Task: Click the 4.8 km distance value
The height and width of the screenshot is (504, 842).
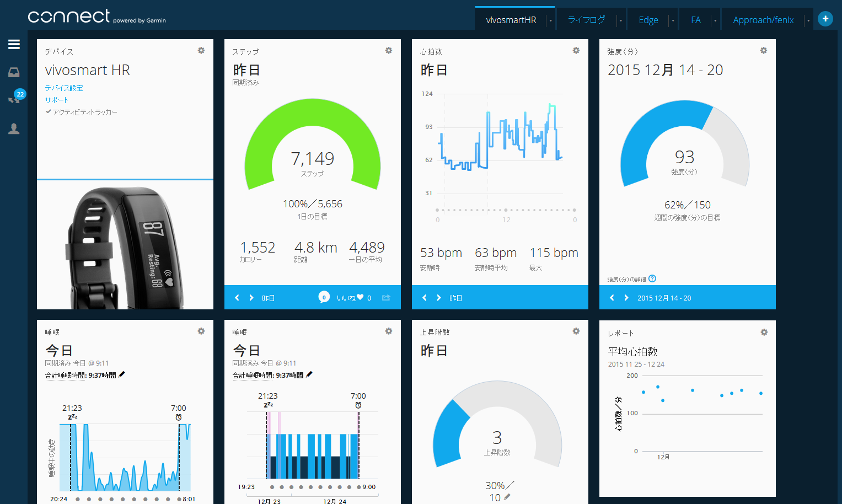Action: tap(315, 248)
